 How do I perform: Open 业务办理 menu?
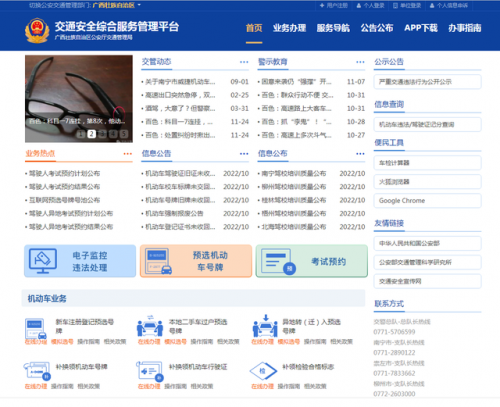click(x=289, y=28)
